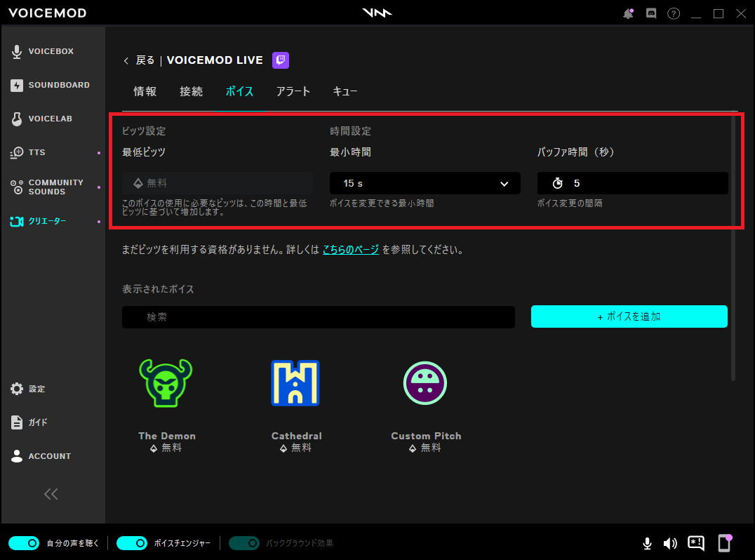
Task: Click the chat feedback icon in bottom bar
Action: click(x=696, y=543)
